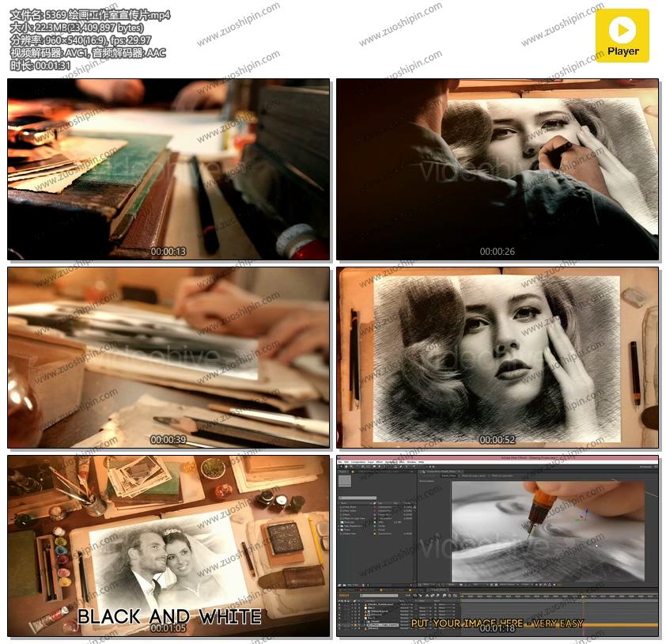Screen dimensions: 666x644
Task: Click the 00:00:13 timestamp label
Action: coord(168,252)
